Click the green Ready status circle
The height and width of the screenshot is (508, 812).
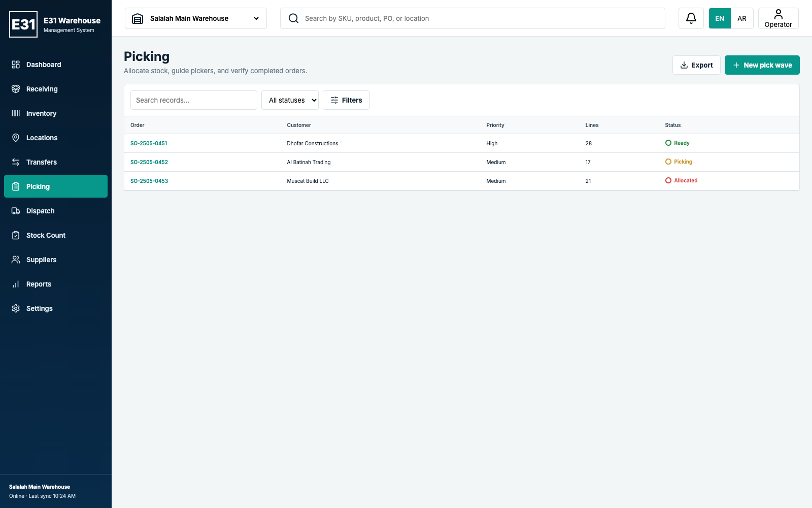coord(668,143)
